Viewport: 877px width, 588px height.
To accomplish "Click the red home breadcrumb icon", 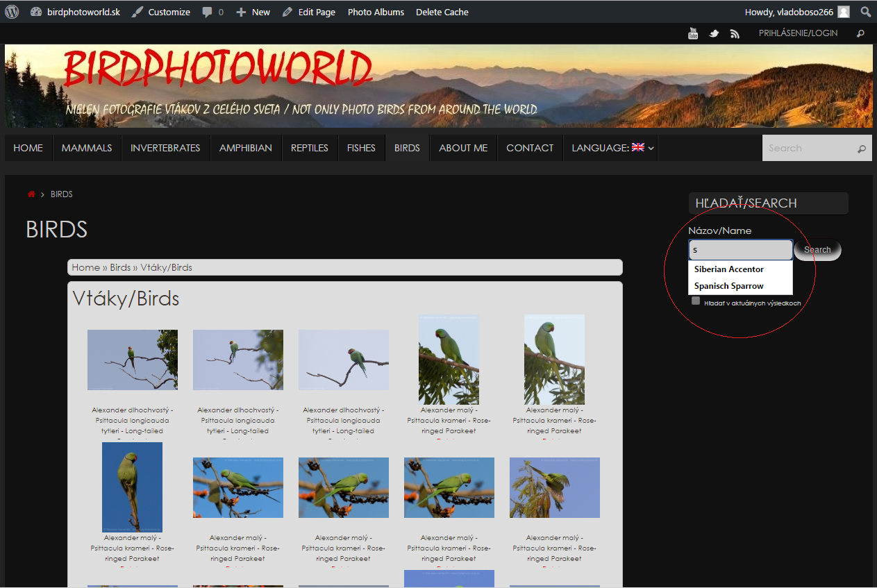I will [31, 194].
